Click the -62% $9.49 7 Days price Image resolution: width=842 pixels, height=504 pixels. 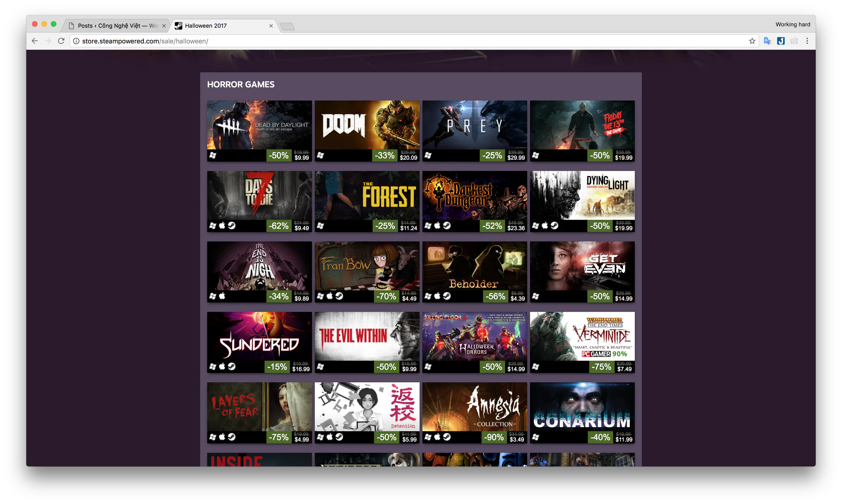point(289,226)
